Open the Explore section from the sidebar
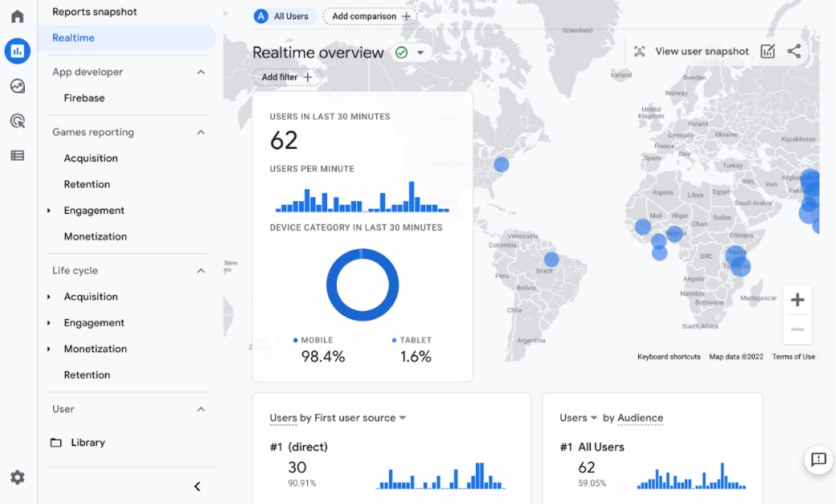 [x=17, y=85]
